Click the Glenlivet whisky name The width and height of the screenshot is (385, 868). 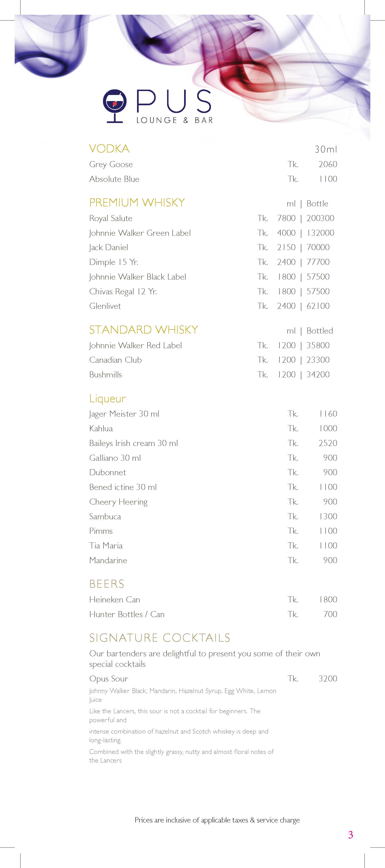click(105, 306)
